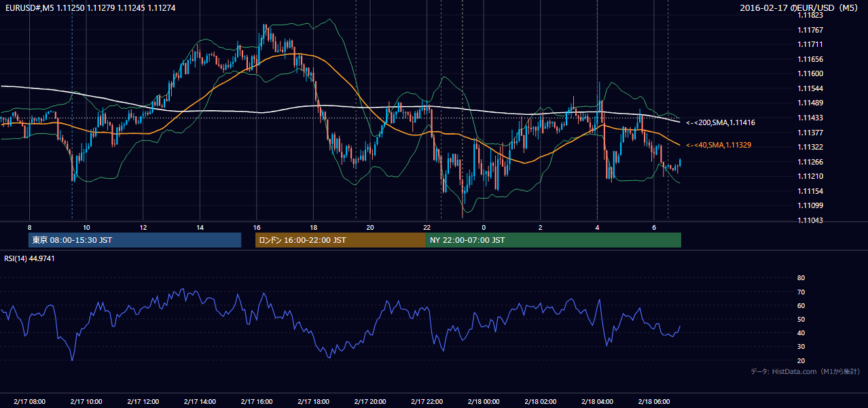
Task: Click price axis value 1.11600
Action: click(x=810, y=73)
